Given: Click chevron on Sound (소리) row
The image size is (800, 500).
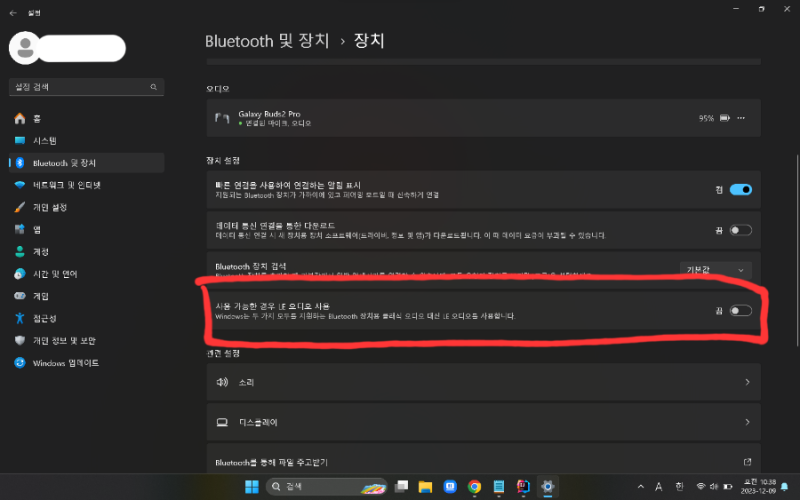Looking at the screenshot, I should (747, 382).
